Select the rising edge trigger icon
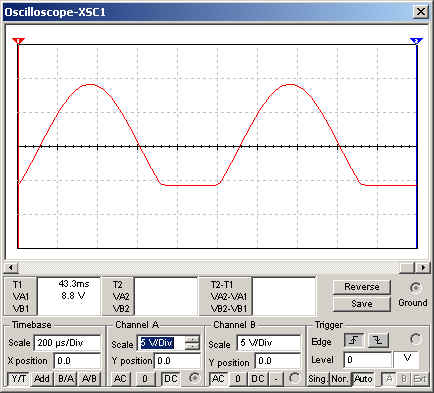434x393 pixels. (x=354, y=340)
